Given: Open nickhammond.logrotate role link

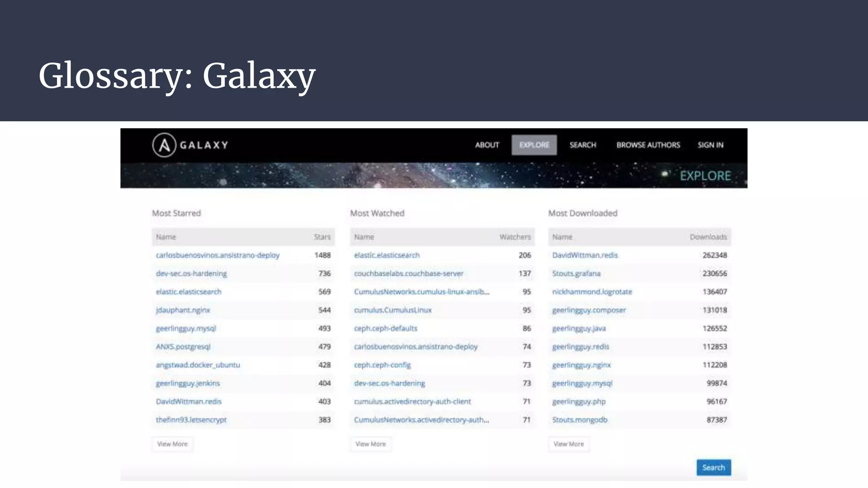Looking at the screenshot, I should pos(592,291).
